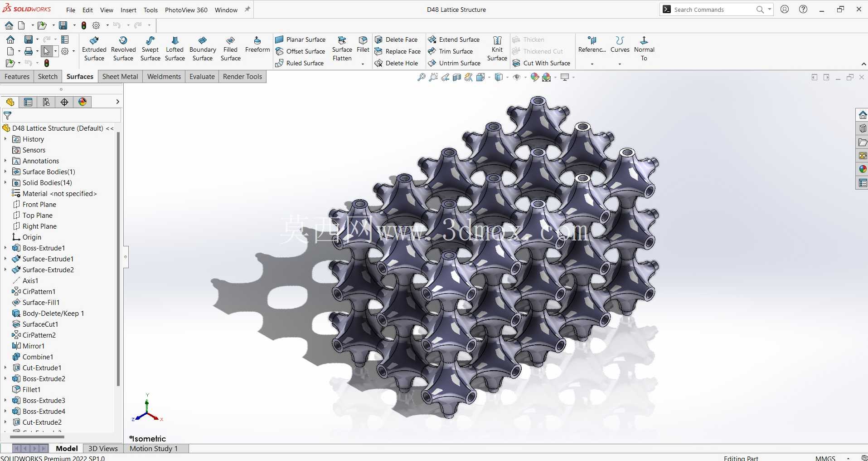Screen dimensions: 868x461
Task: Open the Search Commands dropdown arrow
Action: pos(770,10)
